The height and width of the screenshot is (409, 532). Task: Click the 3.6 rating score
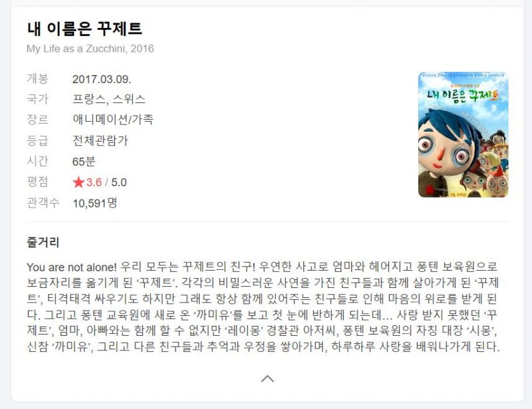coord(94,182)
